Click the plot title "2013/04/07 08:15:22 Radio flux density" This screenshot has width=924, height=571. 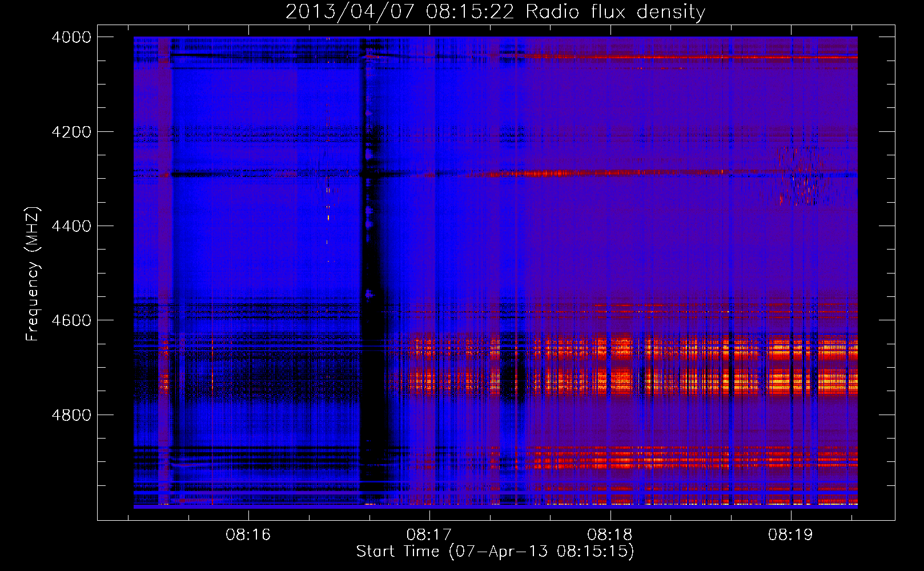pyautogui.click(x=495, y=12)
